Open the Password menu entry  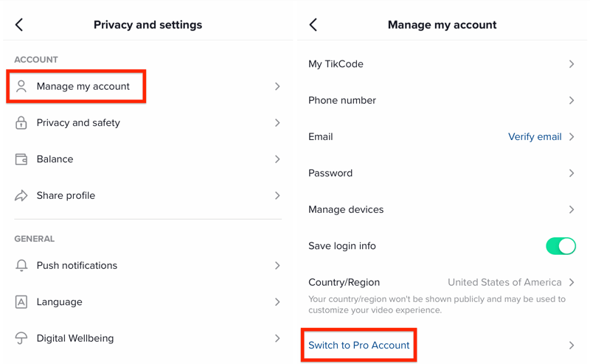click(x=330, y=173)
